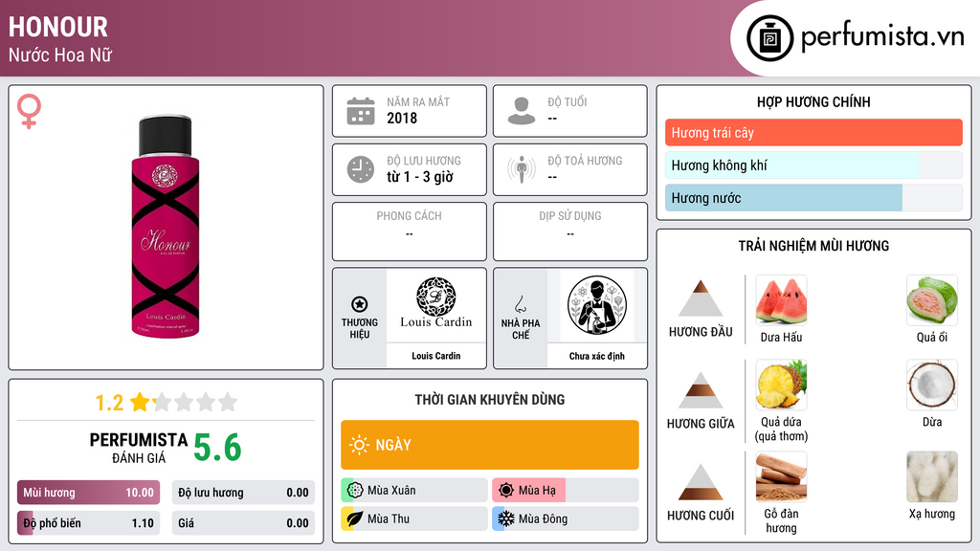Click the Hương trái cây accord bar
The height and width of the screenshot is (551, 980).
(813, 132)
